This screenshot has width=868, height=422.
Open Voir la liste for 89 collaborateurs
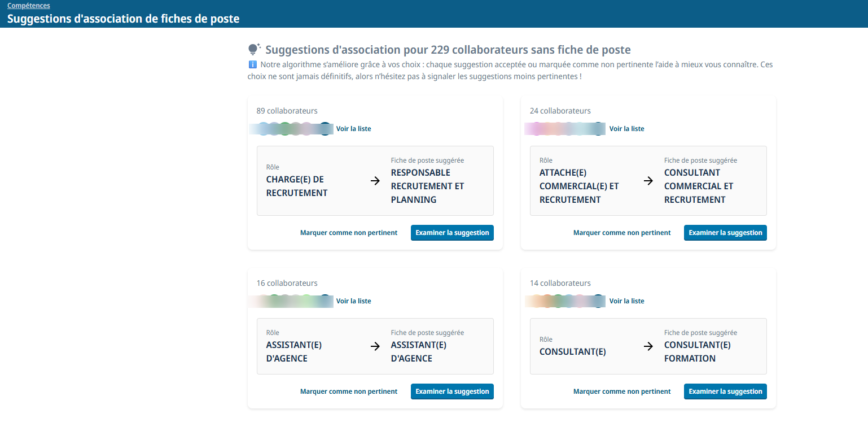[354, 129]
